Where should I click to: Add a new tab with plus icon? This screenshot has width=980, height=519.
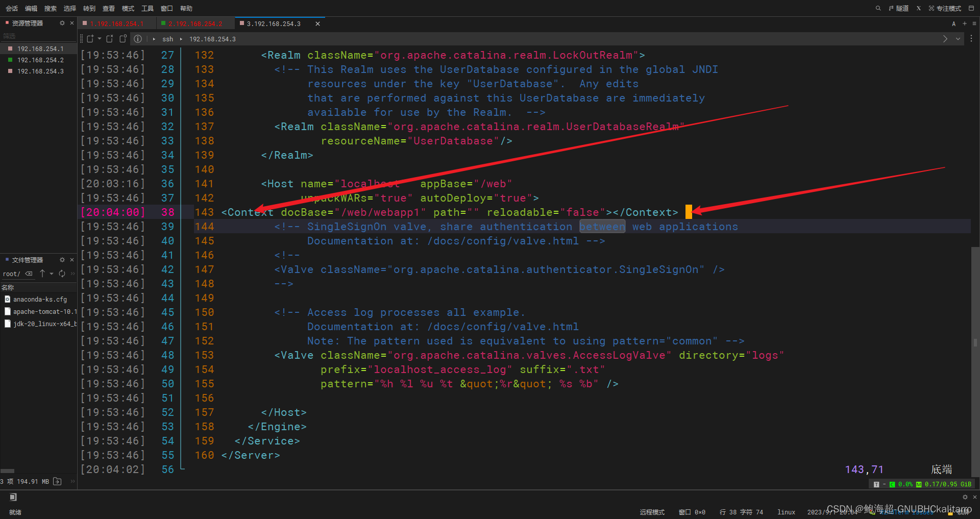tap(965, 23)
